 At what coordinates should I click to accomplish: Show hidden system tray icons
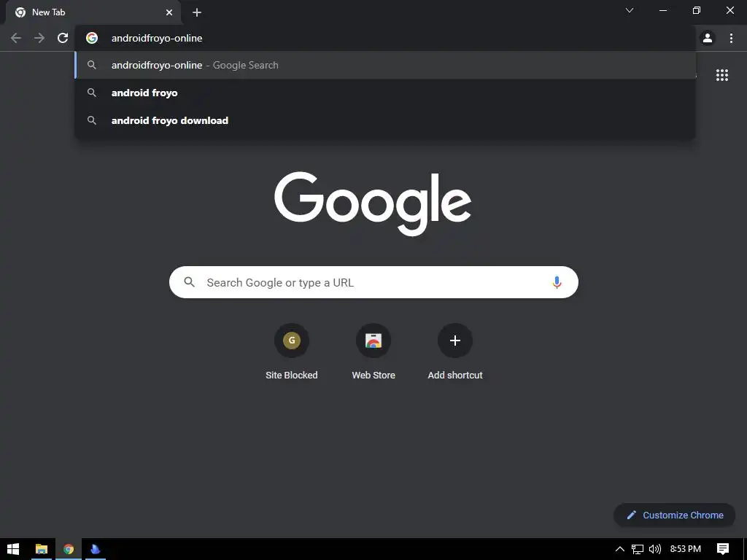(x=620, y=549)
